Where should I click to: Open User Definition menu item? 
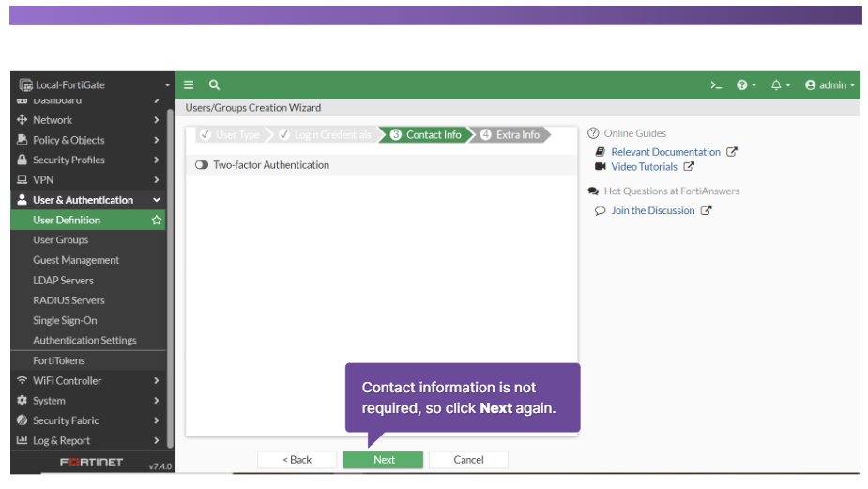click(x=88, y=220)
